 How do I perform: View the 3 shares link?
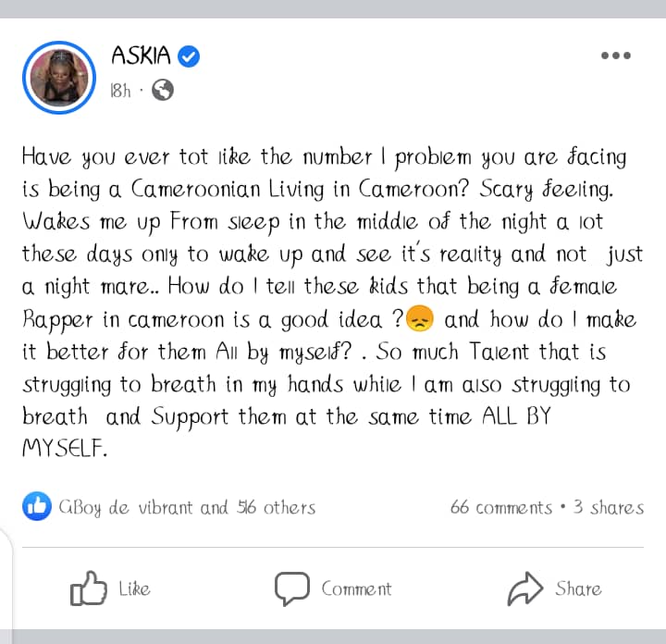(x=609, y=507)
